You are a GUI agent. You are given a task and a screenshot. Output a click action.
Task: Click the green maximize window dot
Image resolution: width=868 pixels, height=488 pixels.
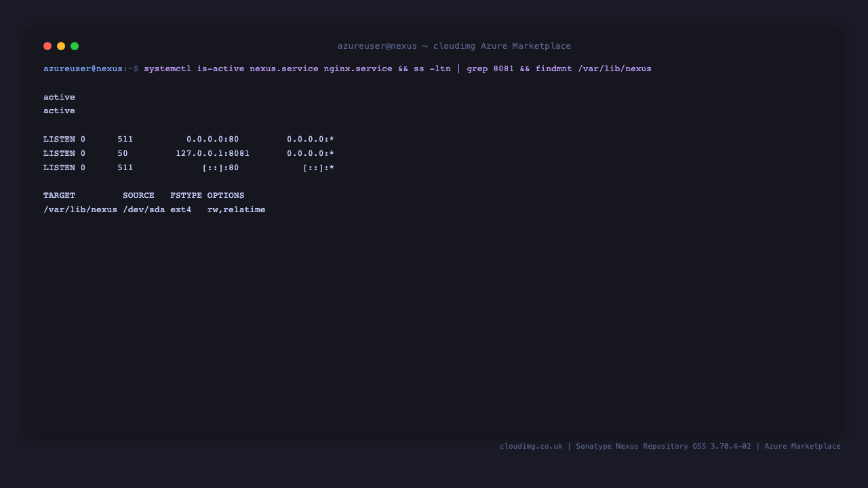pos(75,46)
